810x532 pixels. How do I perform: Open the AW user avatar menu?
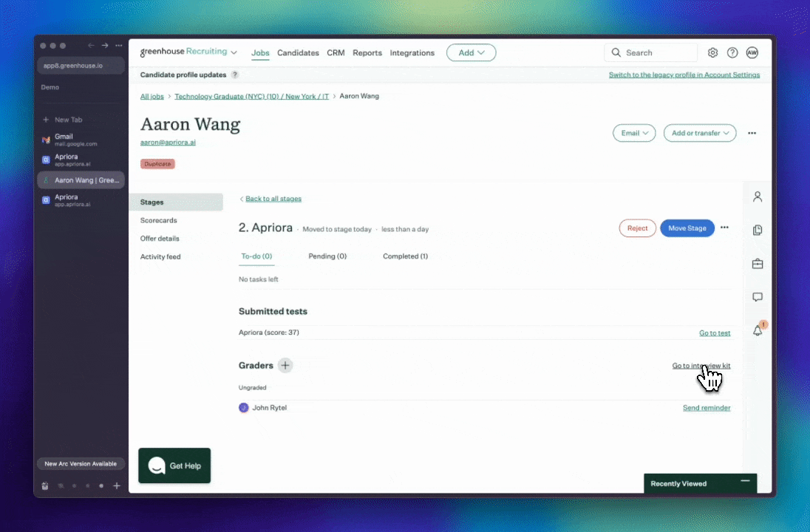[x=752, y=52]
